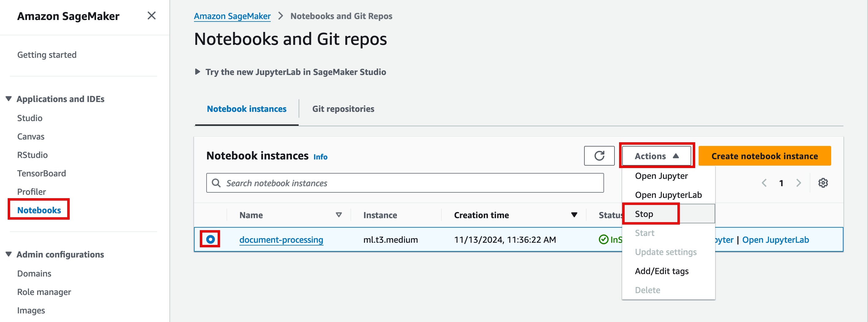The height and width of the screenshot is (322, 868).
Task: Click the Create notebook instance button
Action: (764, 156)
